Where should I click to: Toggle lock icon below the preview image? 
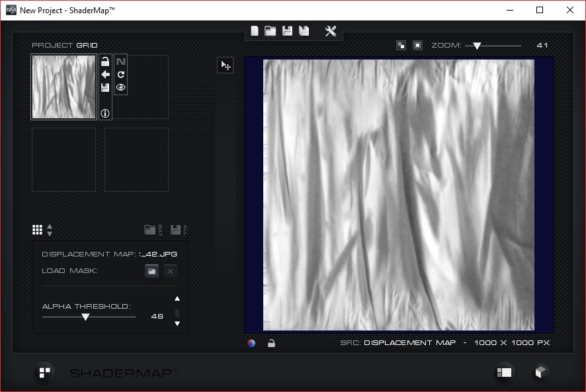point(271,343)
